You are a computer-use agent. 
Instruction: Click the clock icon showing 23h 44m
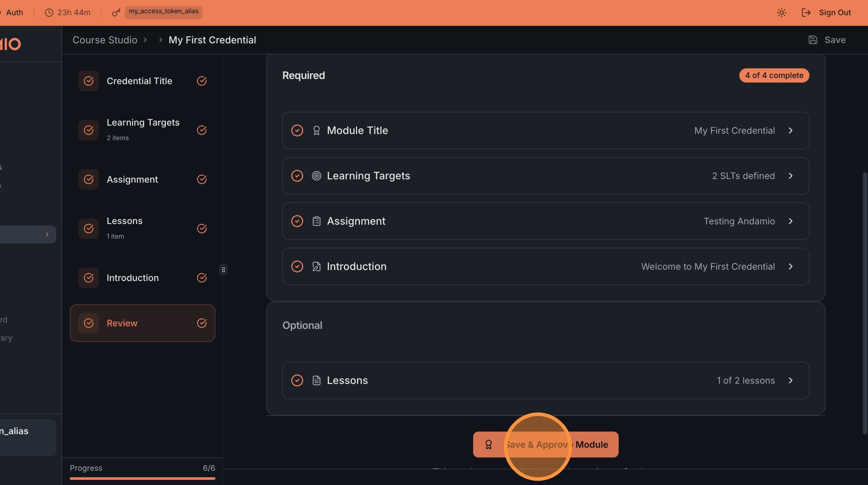[x=49, y=13]
